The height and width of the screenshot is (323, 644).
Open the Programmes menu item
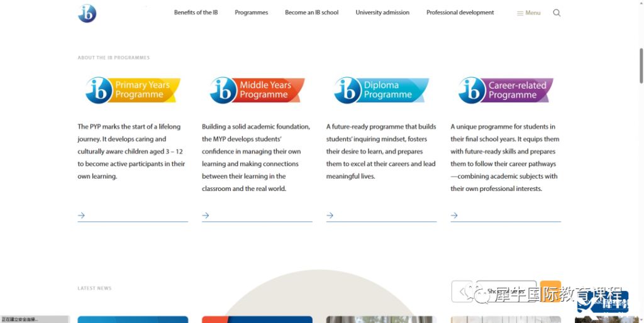[252, 13]
